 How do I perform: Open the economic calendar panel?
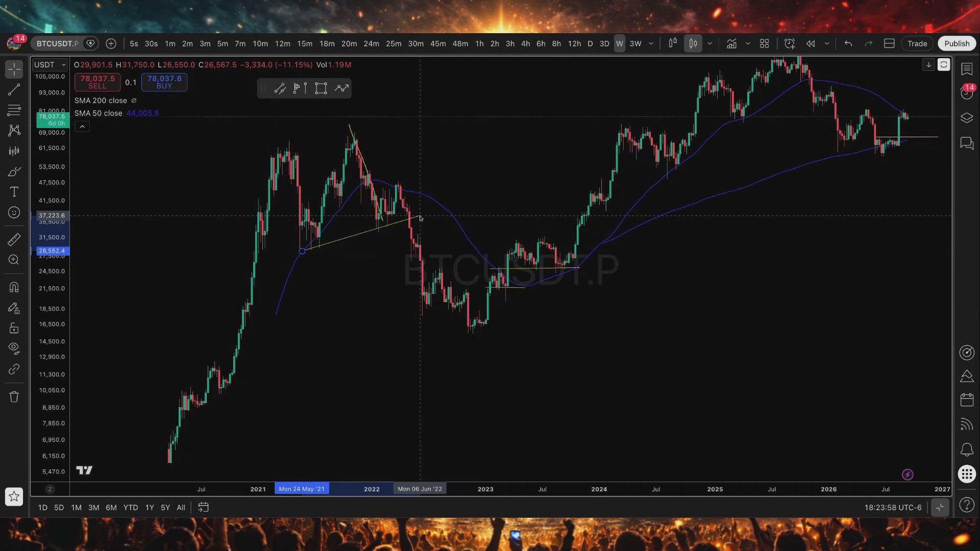967,399
